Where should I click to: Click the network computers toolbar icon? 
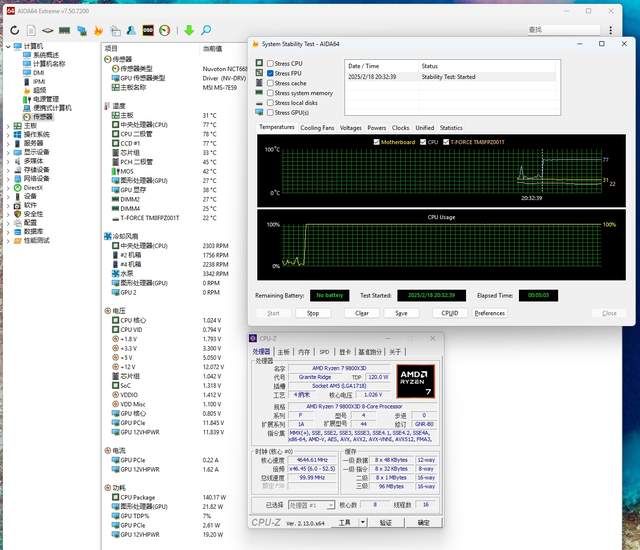tap(82, 30)
